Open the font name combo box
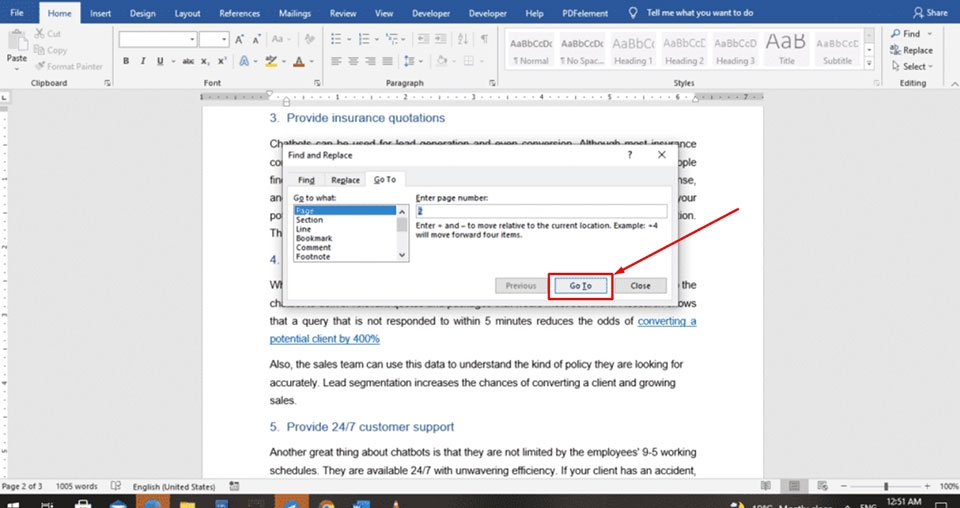 pos(158,40)
